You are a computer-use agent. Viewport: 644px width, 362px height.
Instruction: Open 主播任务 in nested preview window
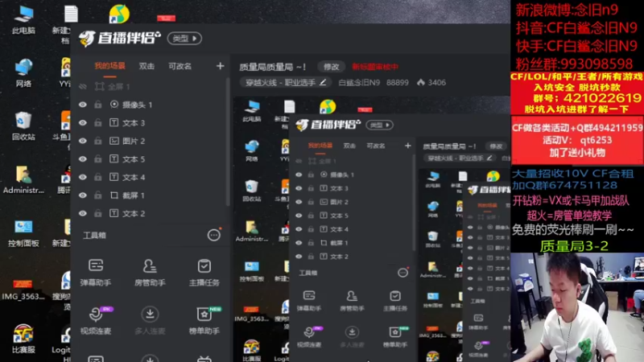click(395, 300)
